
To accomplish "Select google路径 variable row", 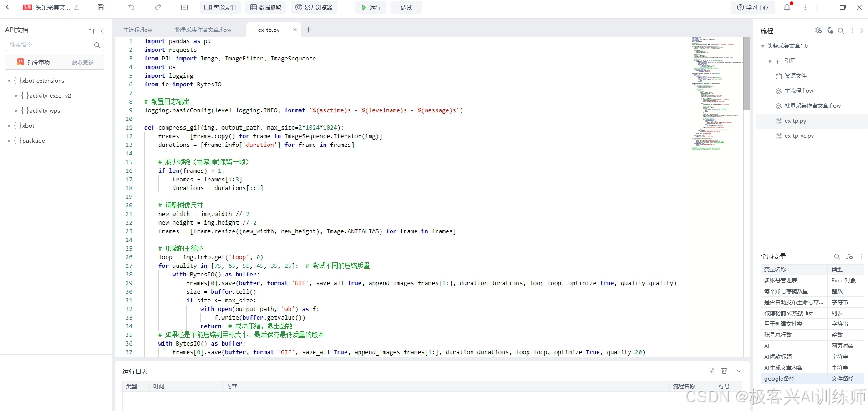I will click(x=812, y=379).
